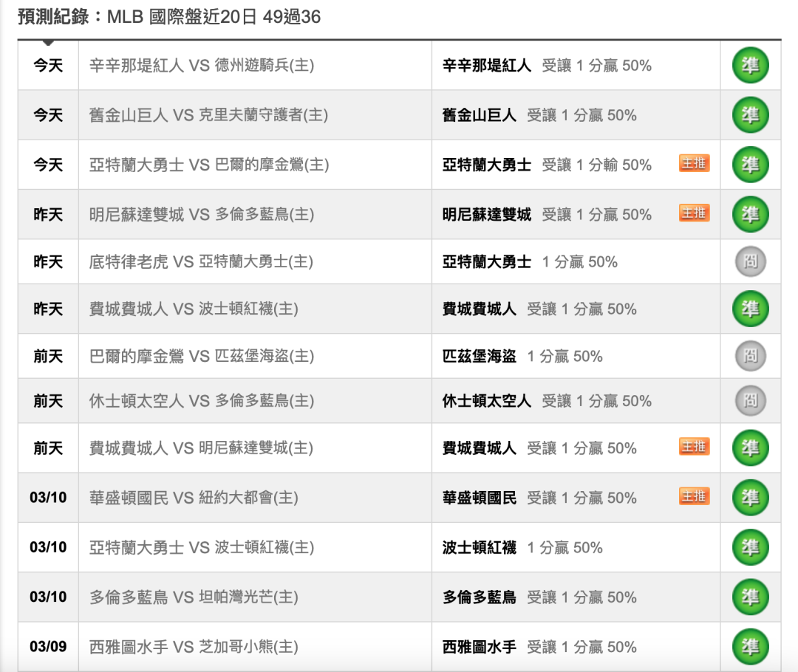Click heading 預測紀錄:MLB 國際盤近20日 49過36
Image resolution: width=798 pixels, height=672 pixels.
[x=169, y=17]
